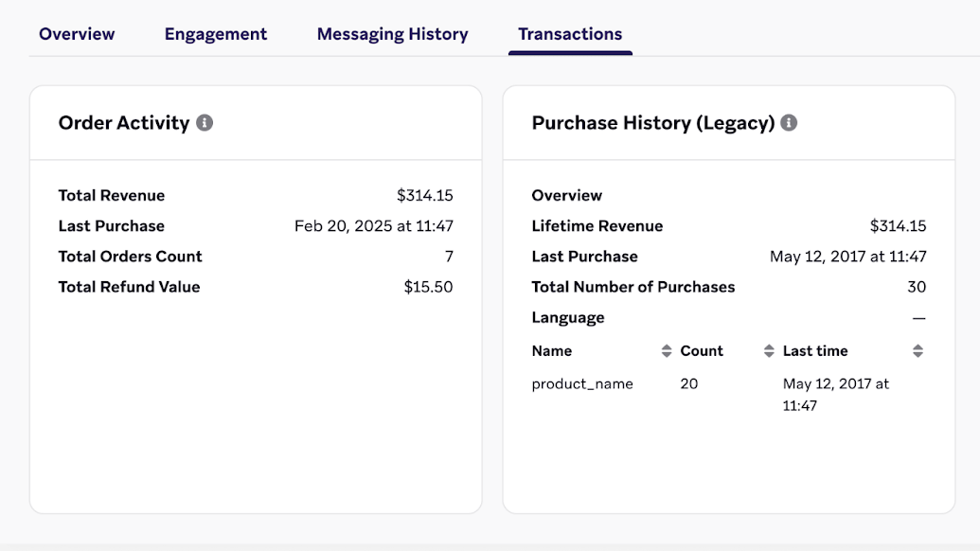Image resolution: width=980 pixels, height=551 pixels.
Task: Go to the Messaging History tab
Action: click(x=392, y=34)
